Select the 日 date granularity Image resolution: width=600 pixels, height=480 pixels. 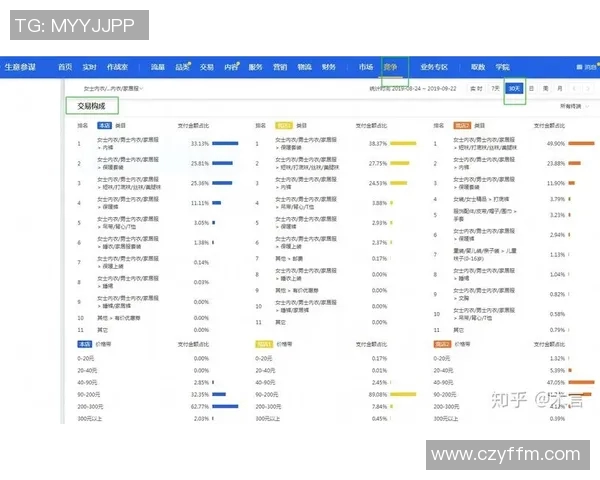coord(532,89)
